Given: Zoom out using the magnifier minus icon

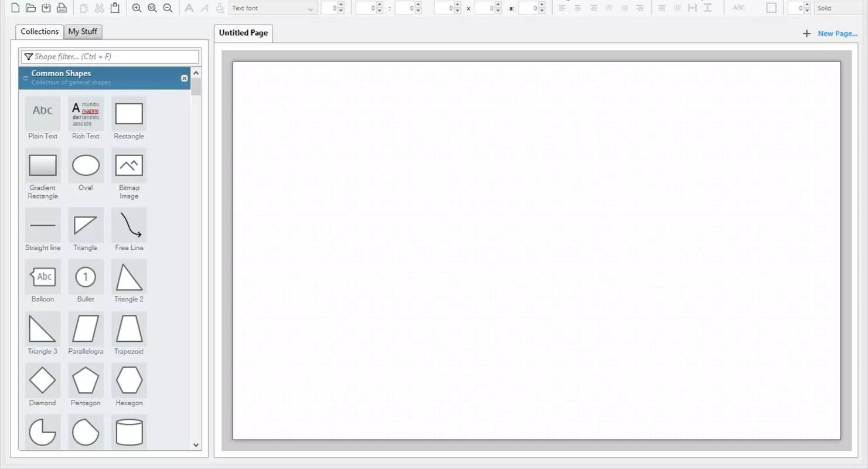Looking at the screenshot, I should tap(168, 8).
